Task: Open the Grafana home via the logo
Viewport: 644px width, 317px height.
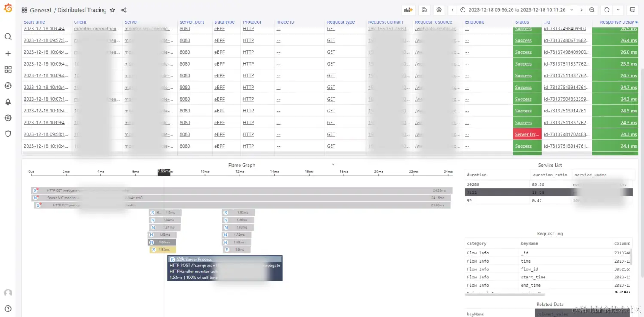Action: (8, 9)
